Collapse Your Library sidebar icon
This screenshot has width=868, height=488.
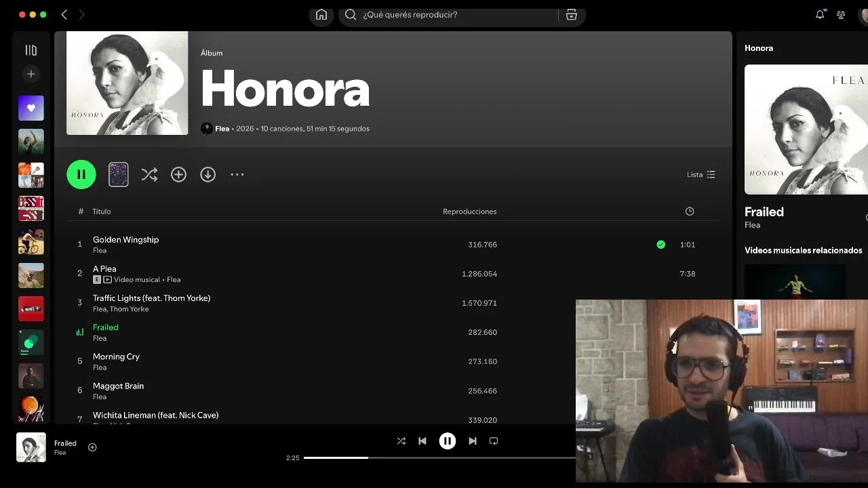(31, 50)
